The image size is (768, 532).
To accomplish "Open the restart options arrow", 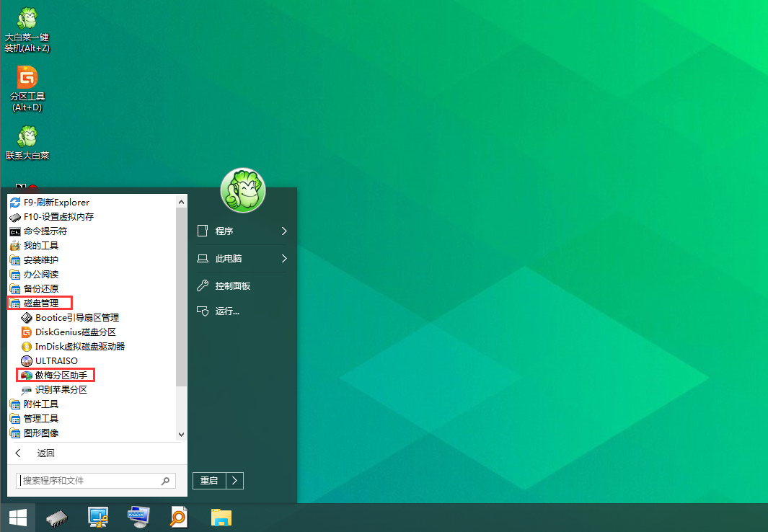I will pos(234,481).
